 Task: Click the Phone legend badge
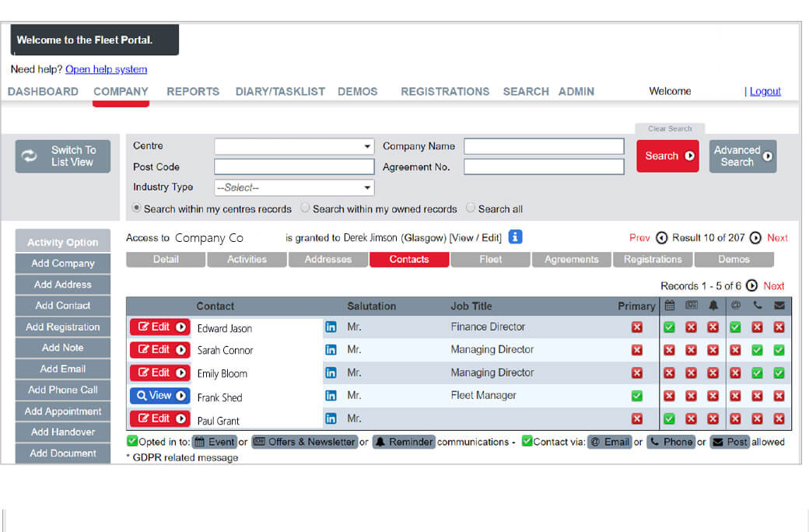[671, 443]
